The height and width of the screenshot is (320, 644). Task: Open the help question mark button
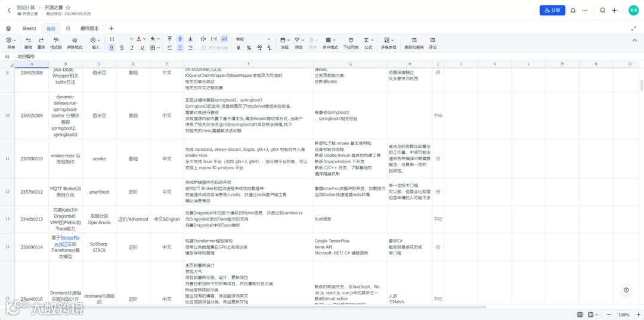(626, 290)
